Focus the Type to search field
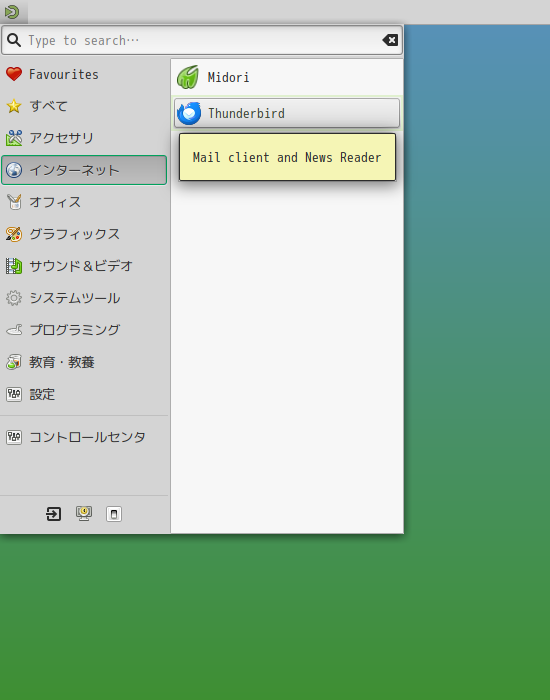This screenshot has height=700, width=550. (x=202, y=40)
